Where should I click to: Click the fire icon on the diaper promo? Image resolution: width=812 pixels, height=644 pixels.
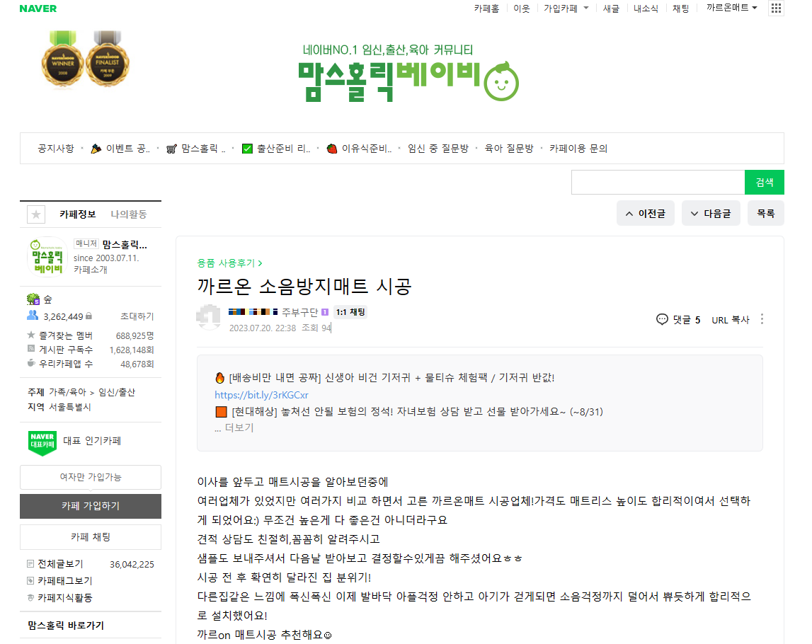click(220, 378)
